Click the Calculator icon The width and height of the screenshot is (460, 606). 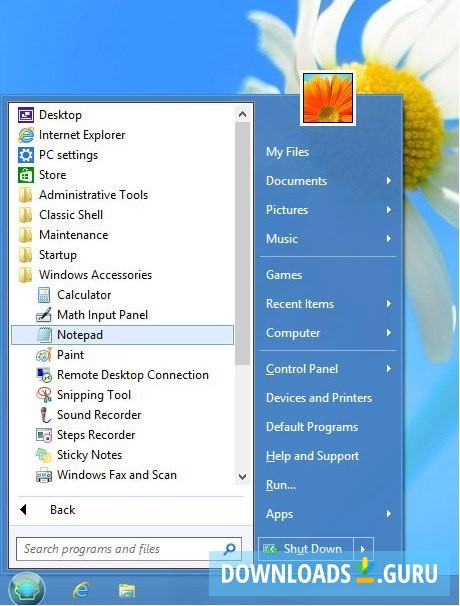point(44,295)
